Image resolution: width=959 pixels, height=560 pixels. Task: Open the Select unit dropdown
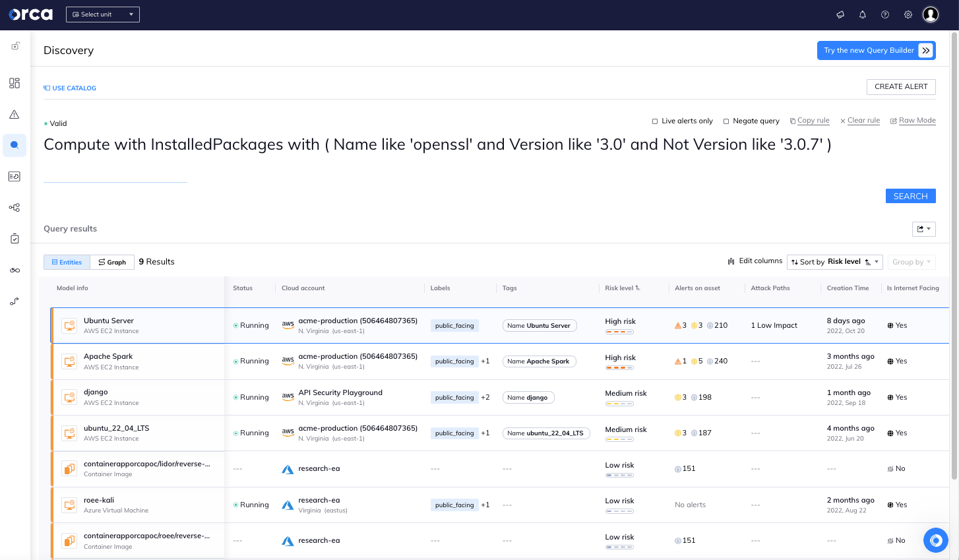pyautogui.click(x=103, y=15)
